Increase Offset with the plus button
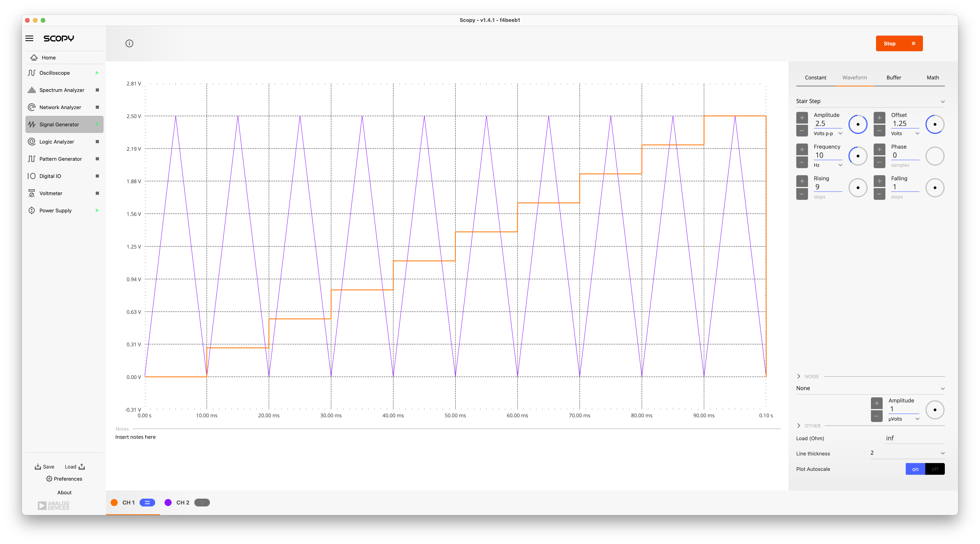Screen dimensions: 980x544 pos(879,118)
